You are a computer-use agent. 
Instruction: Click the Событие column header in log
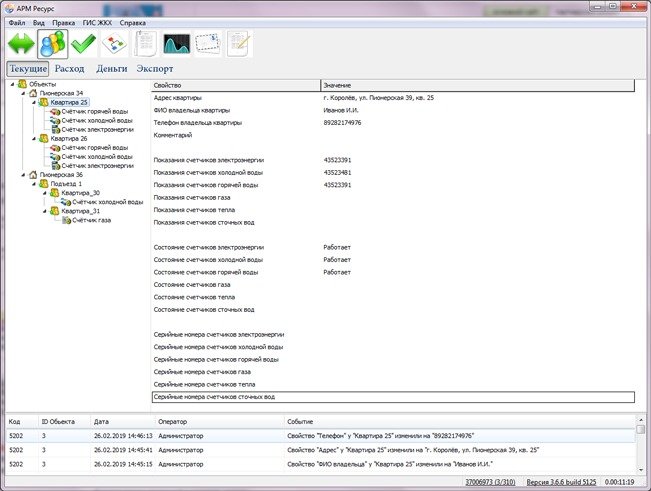pos(302,422)
